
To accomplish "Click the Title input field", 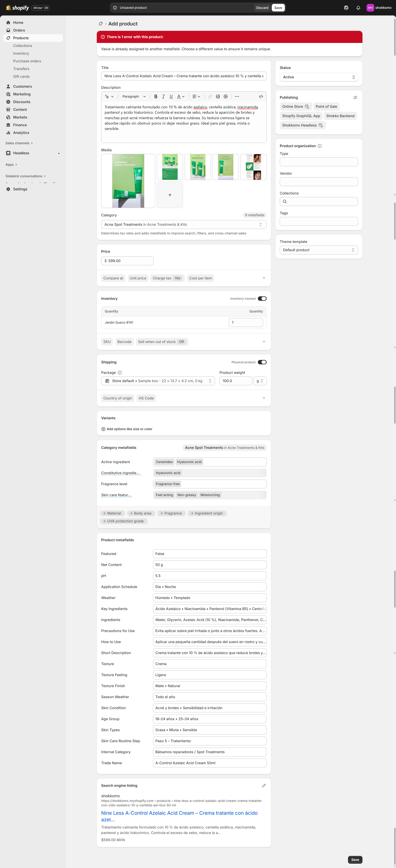I will 184,76.
